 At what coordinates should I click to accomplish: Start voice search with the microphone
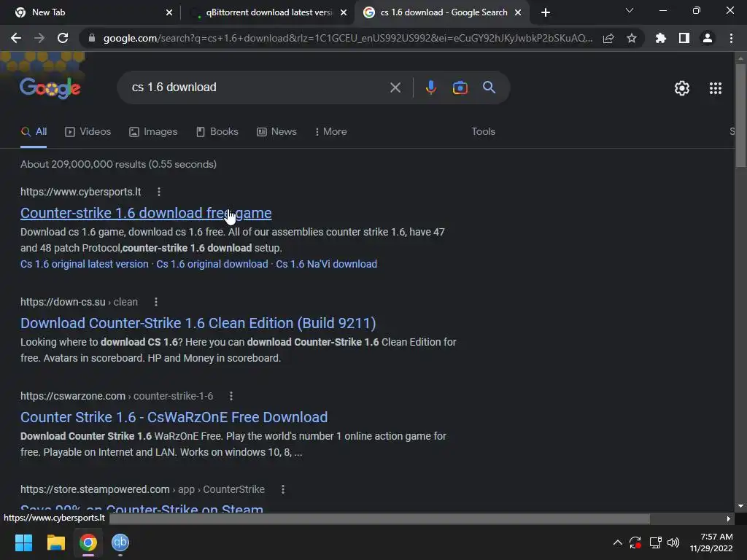tap(430, 87)
